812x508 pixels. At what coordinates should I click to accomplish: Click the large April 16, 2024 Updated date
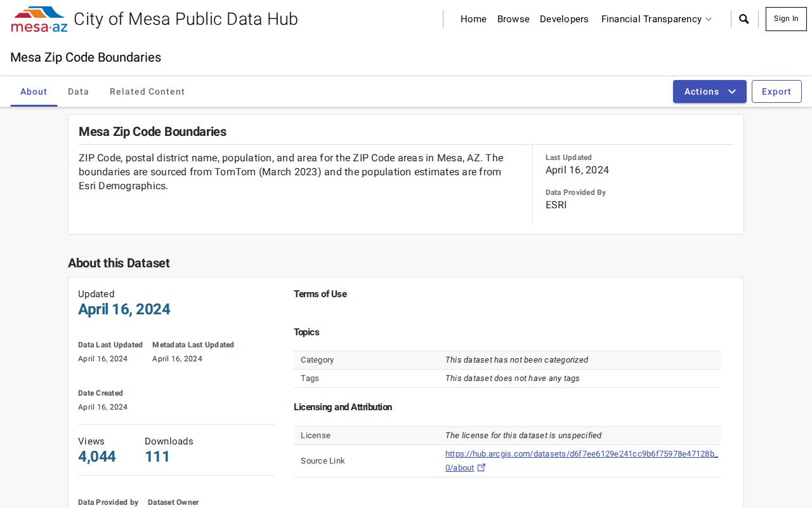[124, 309]
